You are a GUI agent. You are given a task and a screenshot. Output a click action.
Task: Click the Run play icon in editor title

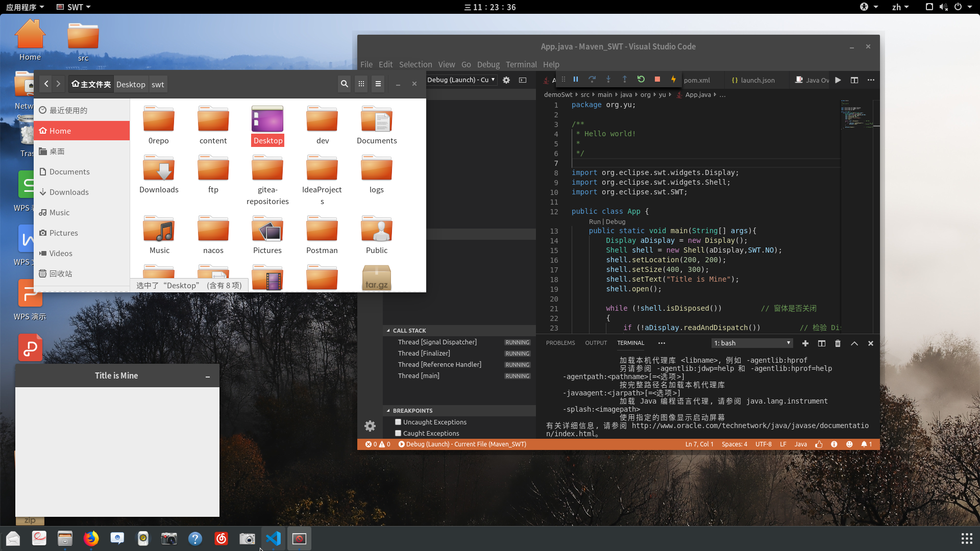(x=838, y=80)
